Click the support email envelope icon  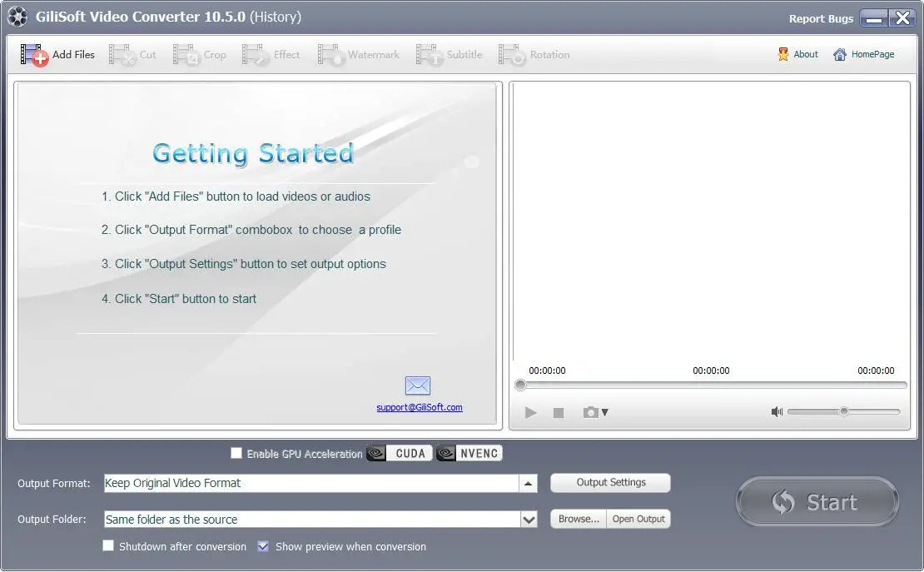click(x=418, y=385)
